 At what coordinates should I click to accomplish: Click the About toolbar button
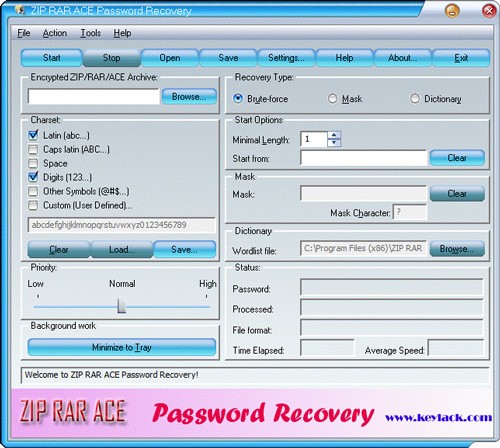[402, 58]
